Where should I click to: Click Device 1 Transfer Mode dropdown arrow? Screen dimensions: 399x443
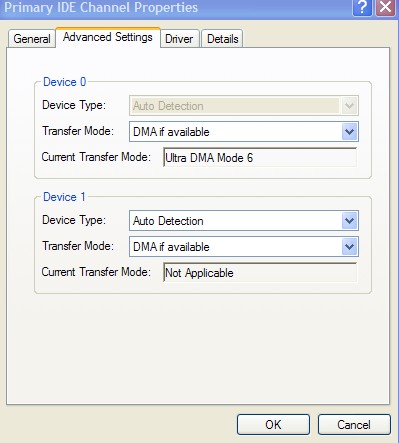[350, 247]
